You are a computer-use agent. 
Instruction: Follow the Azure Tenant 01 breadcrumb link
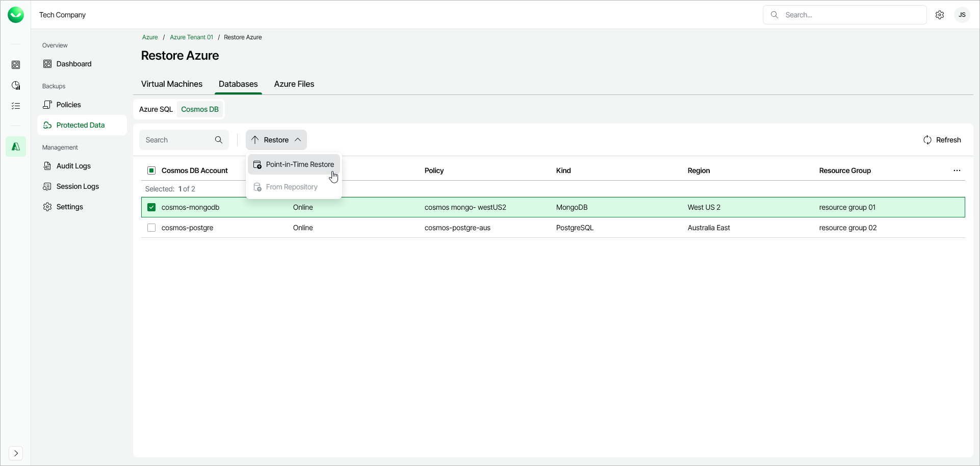point(191,37)
